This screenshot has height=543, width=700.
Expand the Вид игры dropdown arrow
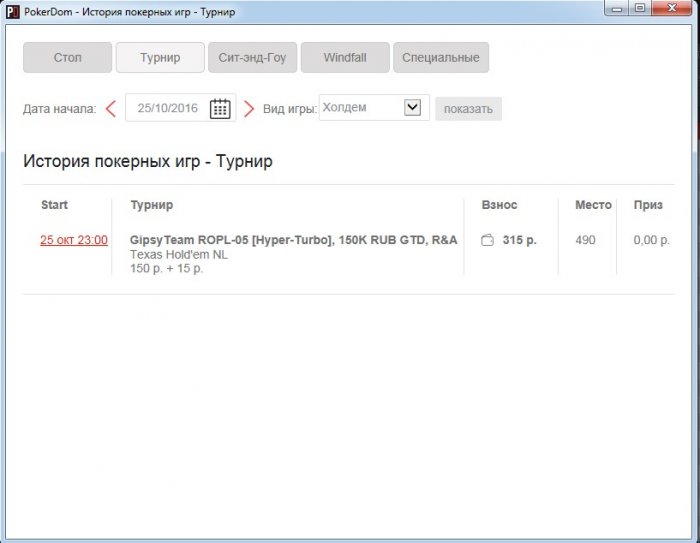(412, 107)
